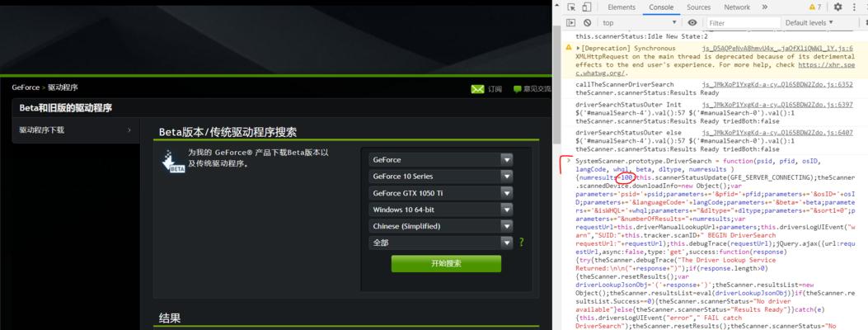Open the 全部 driver type dropdown
The width and height of the screenshot is (868, 330).
[441, 243]
